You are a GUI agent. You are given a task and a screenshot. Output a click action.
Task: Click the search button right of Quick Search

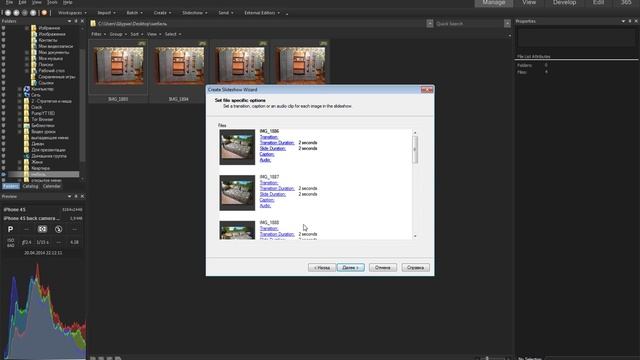pos(507,24)
